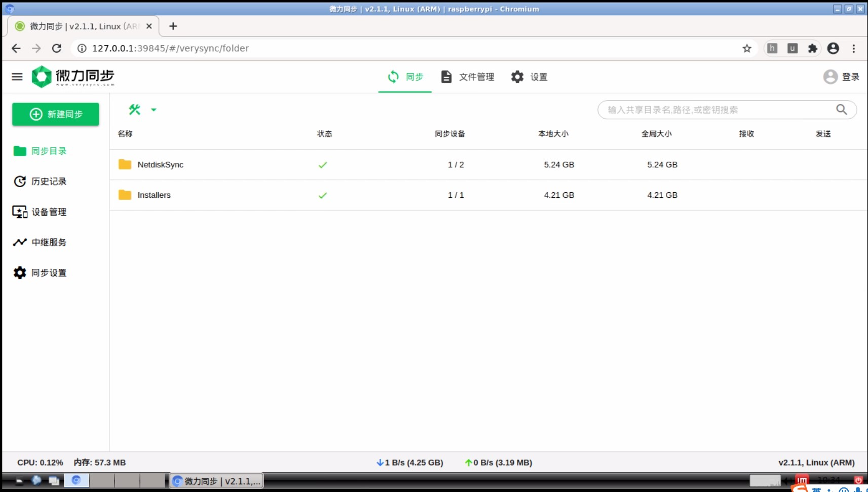868x492 pixels.
Task: Click the Sync Devices (同步设备) column header
Action: click(450, 133)
